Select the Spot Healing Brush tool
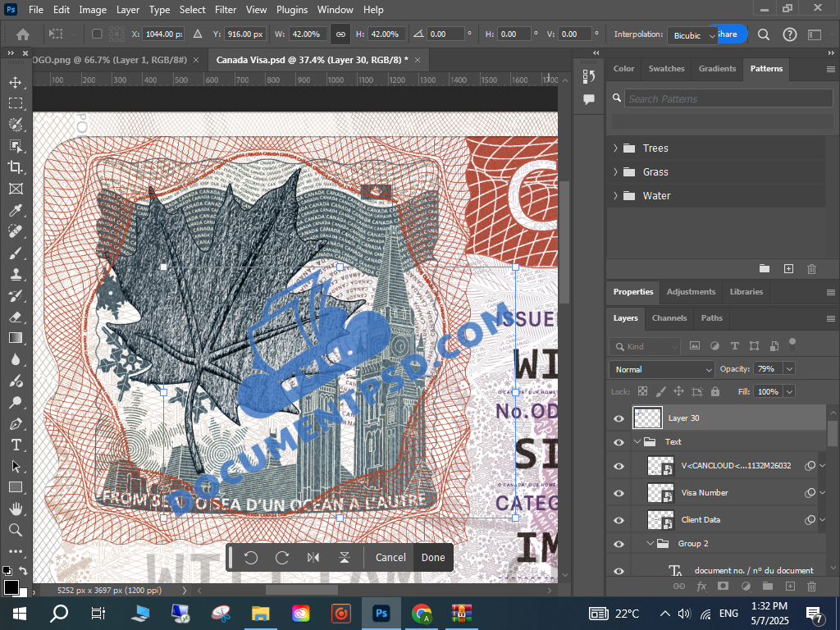This screenshot has height=630, width=840. click(x=16, y=231)
